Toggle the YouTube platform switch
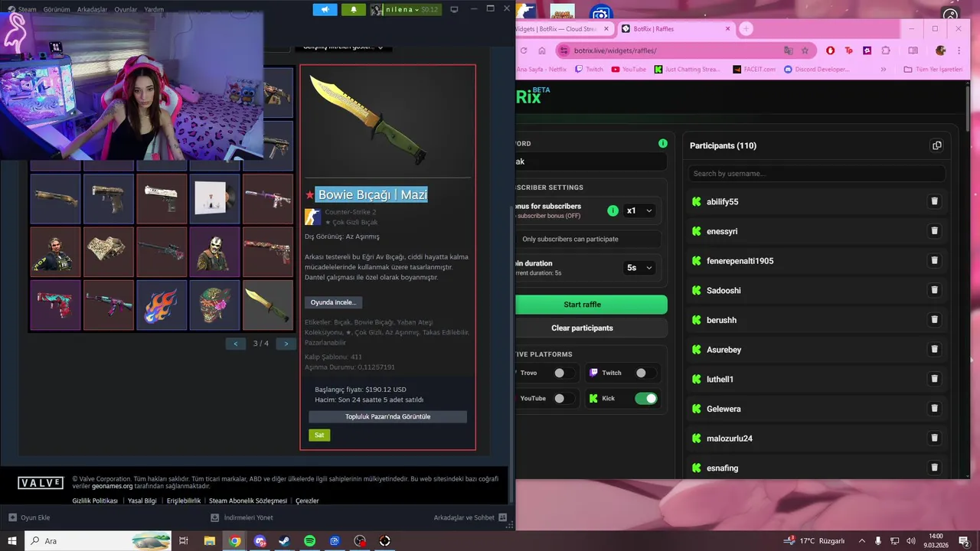Image resolution: width=980 pixels, height=551 pixels. click(x=563, y=398)
